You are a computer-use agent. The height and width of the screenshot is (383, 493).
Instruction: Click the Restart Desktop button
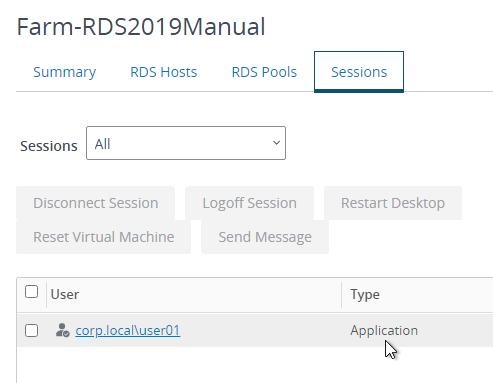coord(393,203)
